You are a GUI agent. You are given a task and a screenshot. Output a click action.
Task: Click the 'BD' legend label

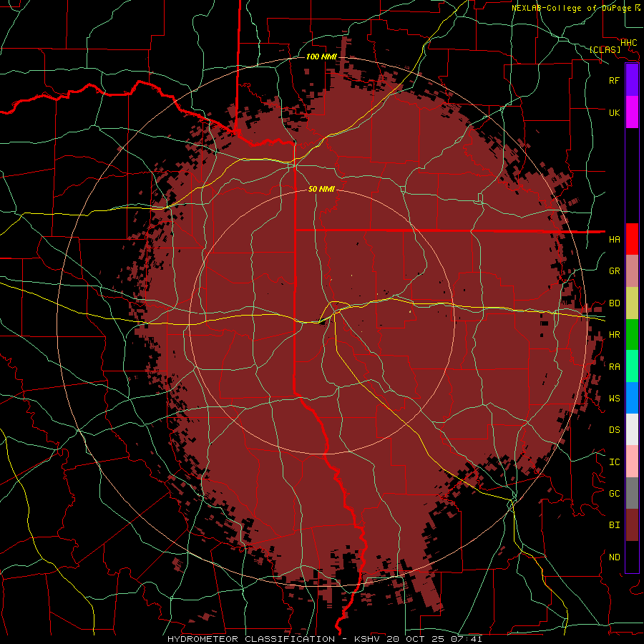614,303
